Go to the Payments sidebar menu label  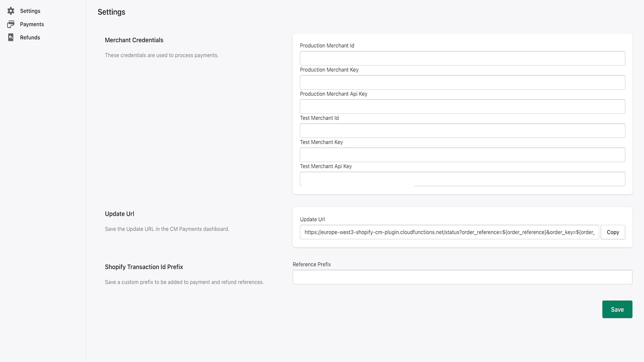pyautogui.click(x=32, y=24)
